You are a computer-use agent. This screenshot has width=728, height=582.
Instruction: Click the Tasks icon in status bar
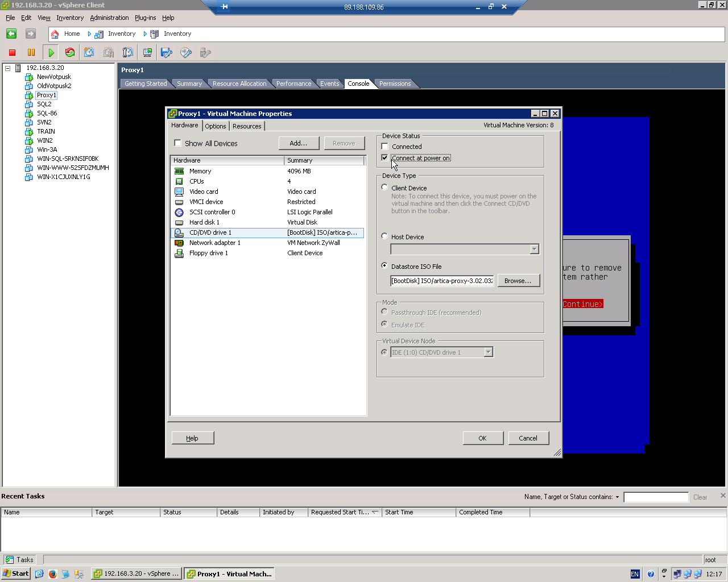click(9, 560)
